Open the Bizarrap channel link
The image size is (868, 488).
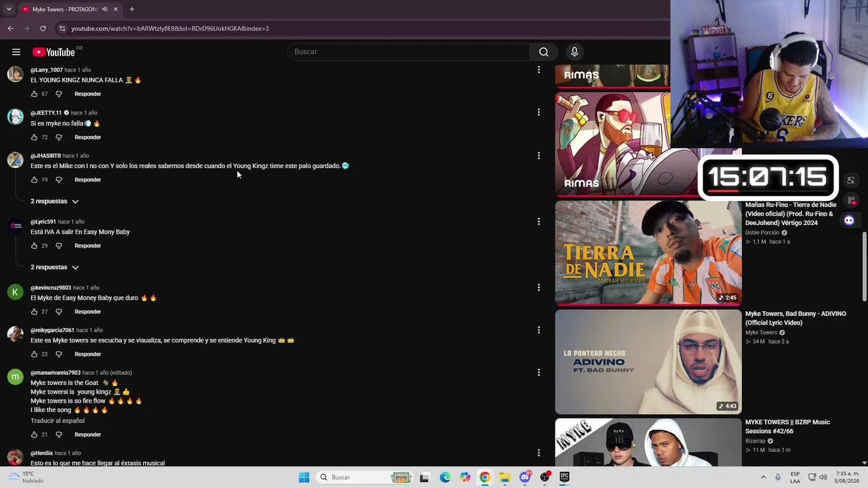[x=755, y=441]
